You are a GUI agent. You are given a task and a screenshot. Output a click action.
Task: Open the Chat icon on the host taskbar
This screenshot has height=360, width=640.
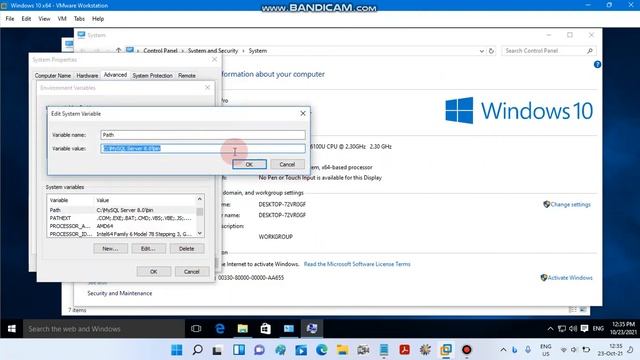tap(260, 350)
